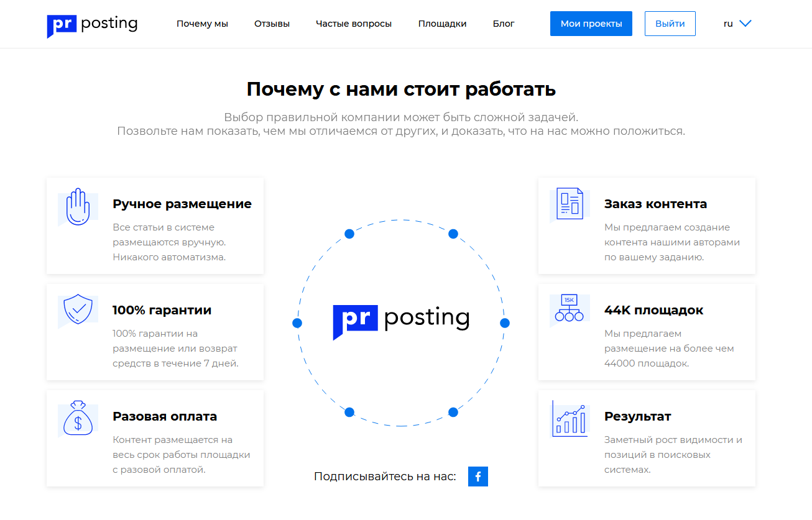Select the Ручное размещение card title
This screenshot has height=520, width=812.
coord(182,204)
